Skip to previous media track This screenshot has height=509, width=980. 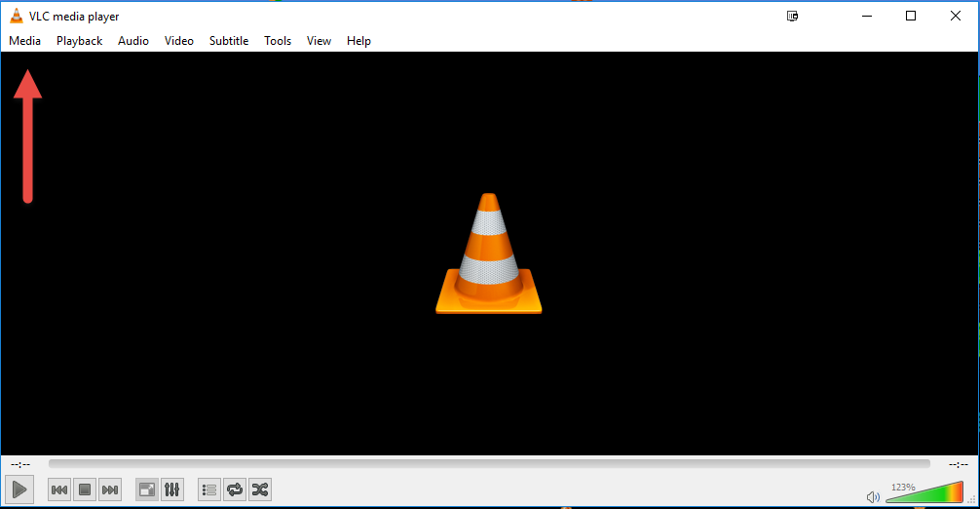pyautogui.click(x=59, y=489)
